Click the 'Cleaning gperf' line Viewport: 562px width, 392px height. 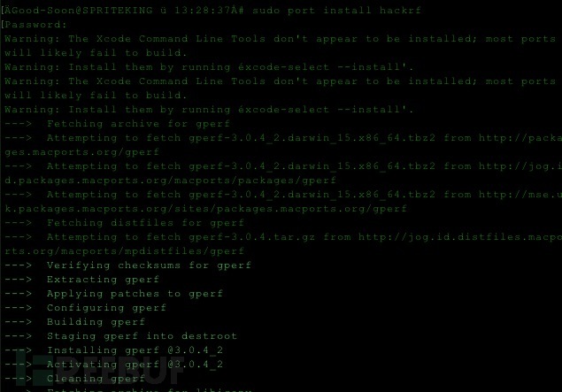click(75, 379)
